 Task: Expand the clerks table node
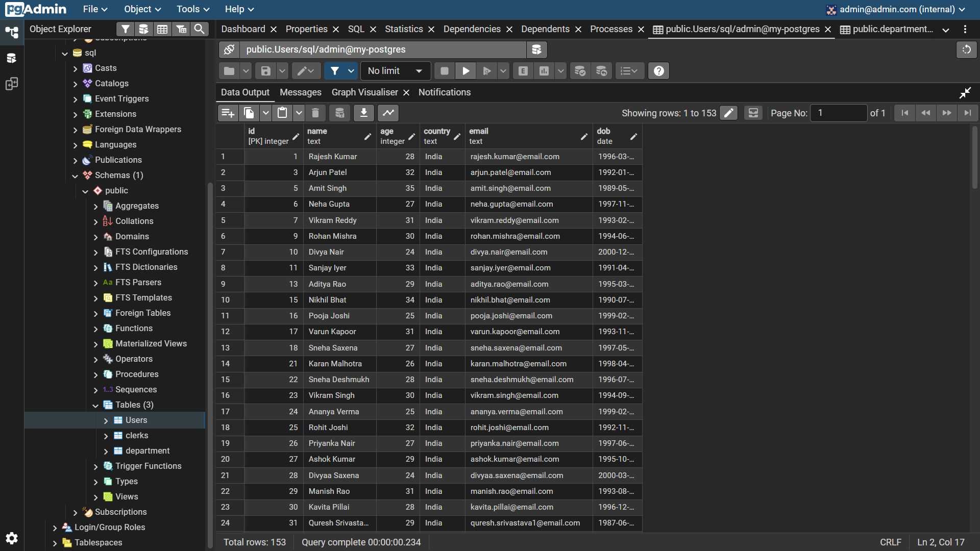coord(106,435)
